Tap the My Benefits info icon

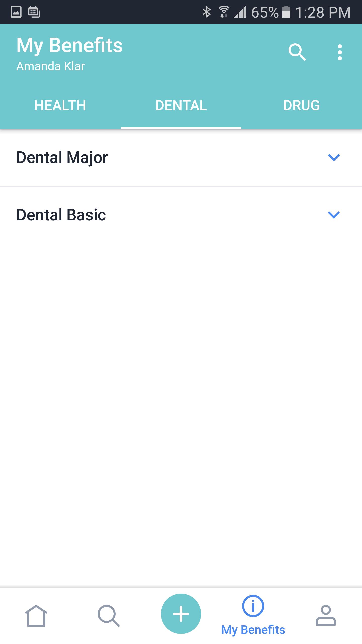(253, 606)
